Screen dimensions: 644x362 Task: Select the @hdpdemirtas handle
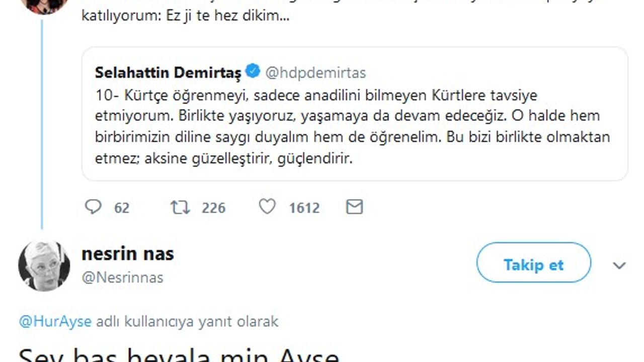[x=315, y=73]
